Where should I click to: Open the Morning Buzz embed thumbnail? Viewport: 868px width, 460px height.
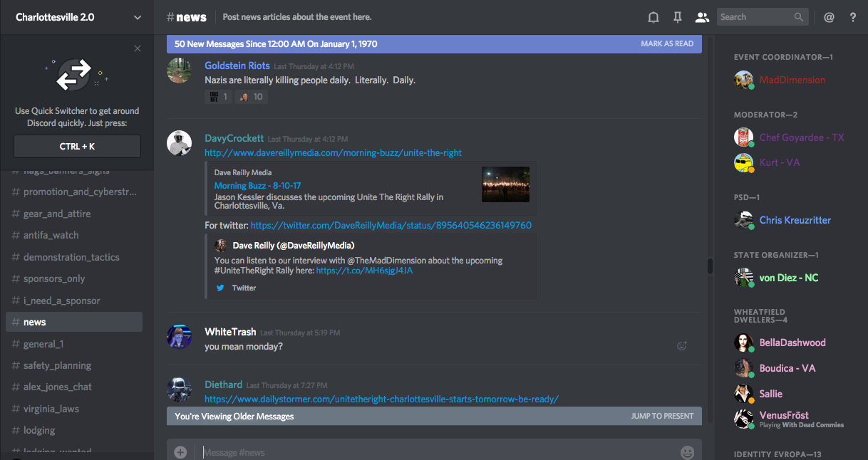505,184
